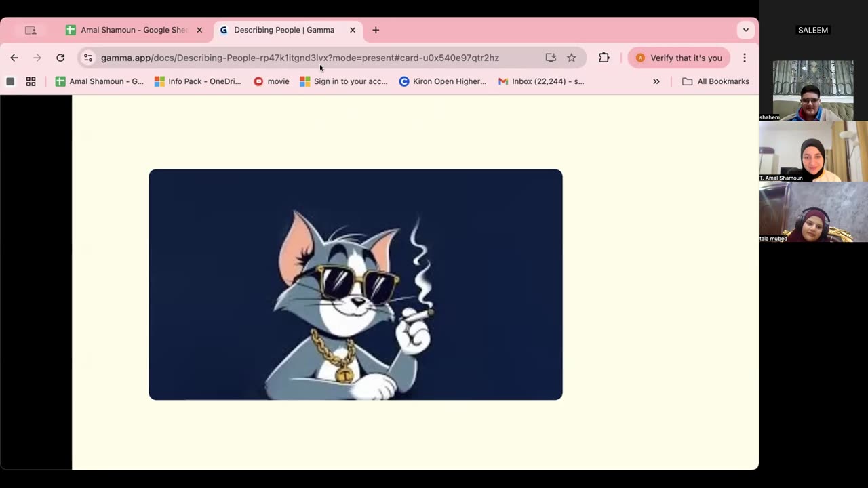Open Amal Shamoun sheets bookmark
868x488 pixels.
point(100,81)
